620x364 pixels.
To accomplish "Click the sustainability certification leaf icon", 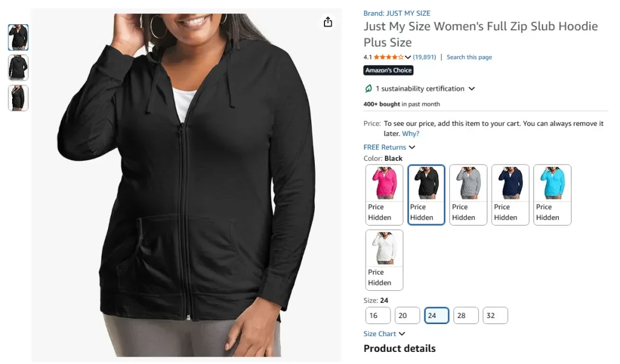I will [369, 88].
